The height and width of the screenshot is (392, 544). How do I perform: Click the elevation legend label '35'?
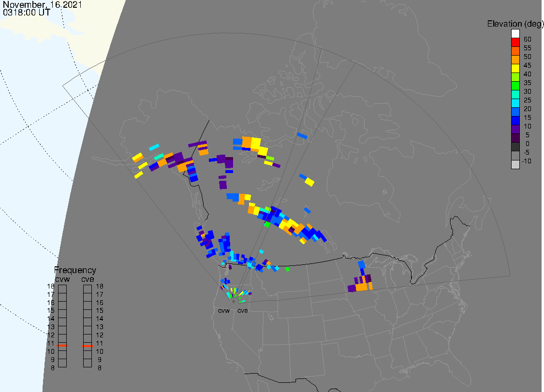click(528, 83)
